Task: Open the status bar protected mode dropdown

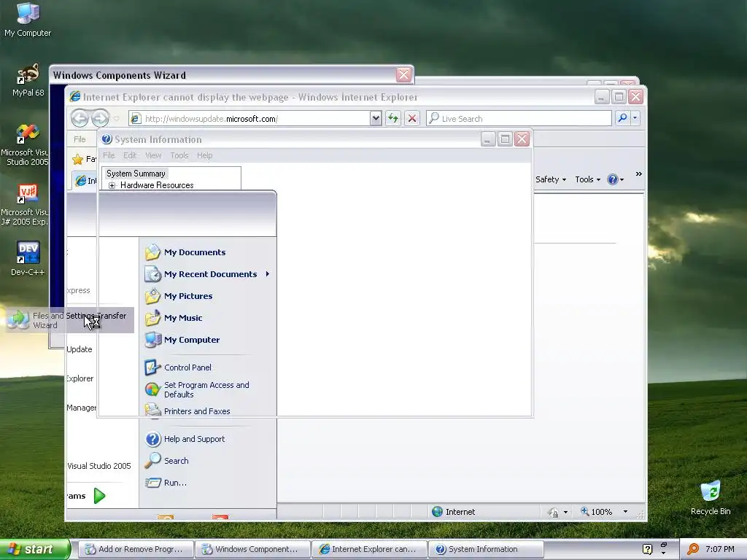Action: point(565,513)
